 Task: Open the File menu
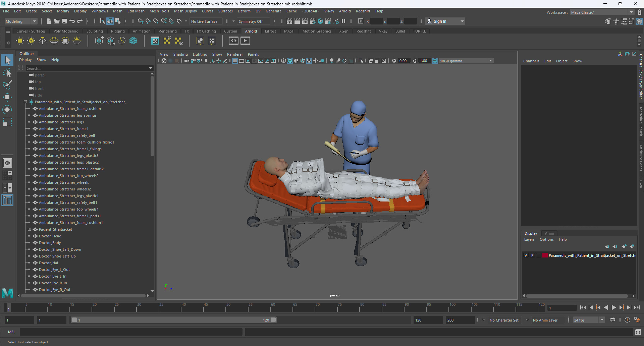[6, 11]
